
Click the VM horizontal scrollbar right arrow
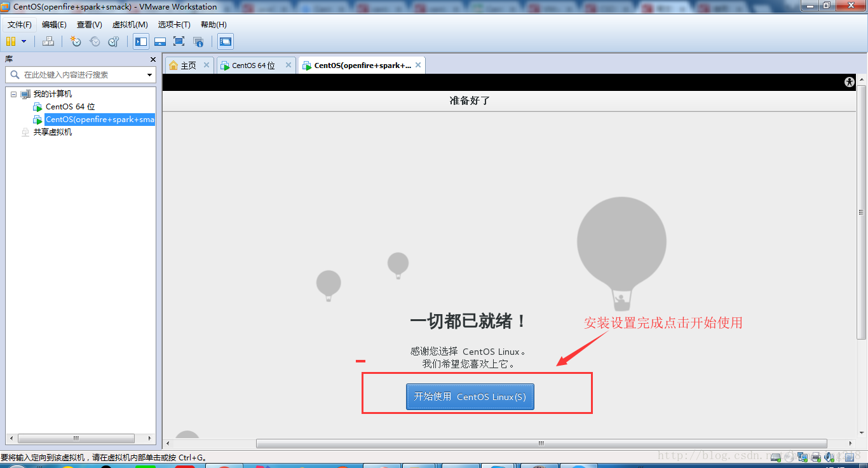pyautogui.click(x=852, y=443)
